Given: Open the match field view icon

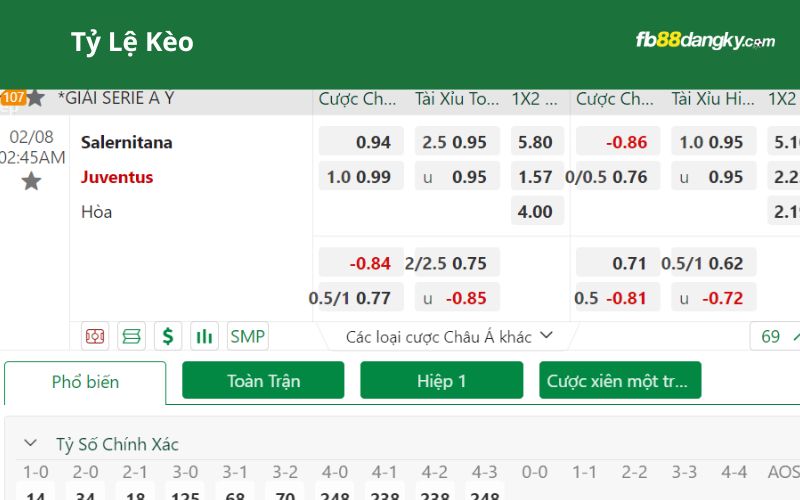Looking at the screenshot, I should pyautogui.click(x=95, y=336).
